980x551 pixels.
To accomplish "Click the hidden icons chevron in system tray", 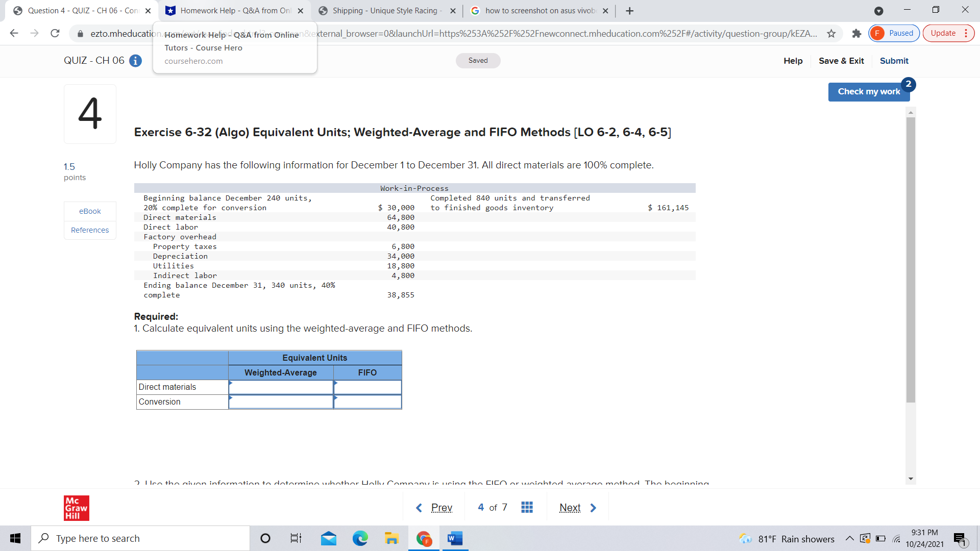I will pyautogui.click(x=849, y=538).
